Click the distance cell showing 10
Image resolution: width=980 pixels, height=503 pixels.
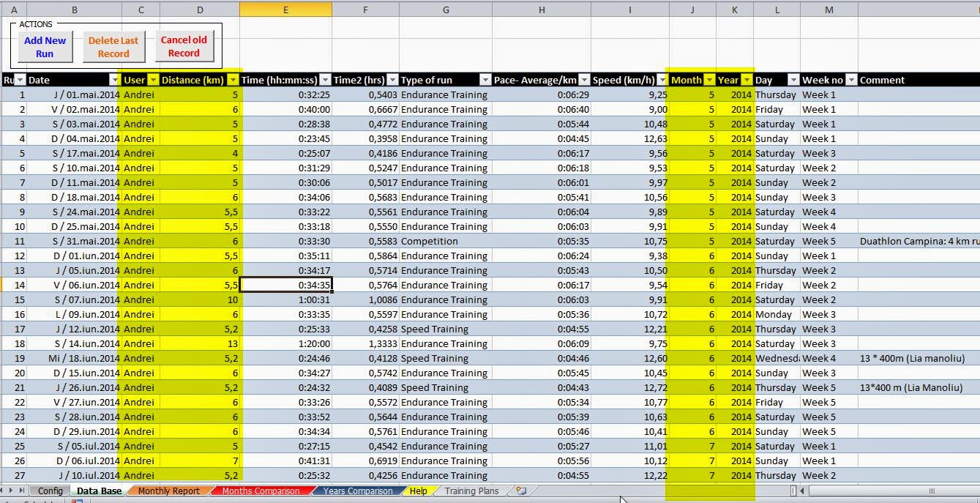(x=199, y=299)
